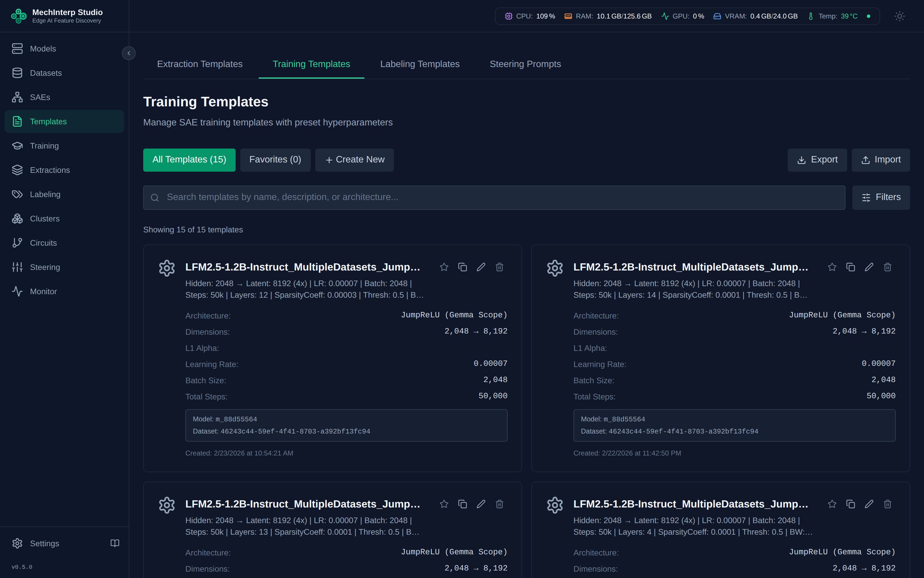Export the templates
924x578 pixels.
(817, 160)
